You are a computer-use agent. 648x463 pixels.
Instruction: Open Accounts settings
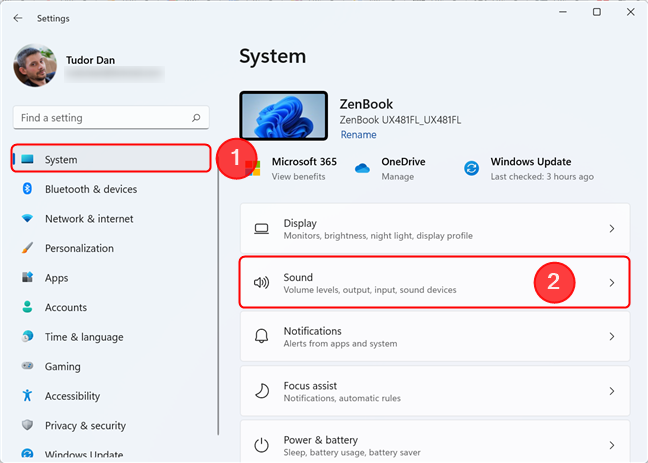tap(111, 307)
